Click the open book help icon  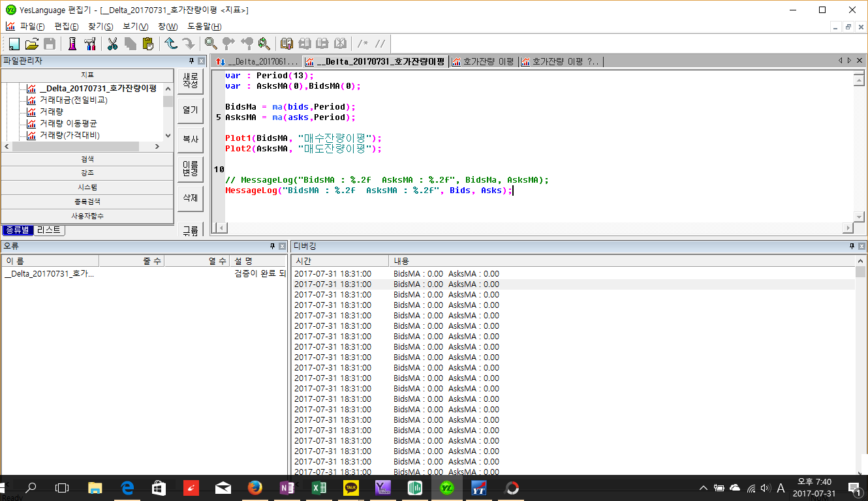[x=287, y=44]
